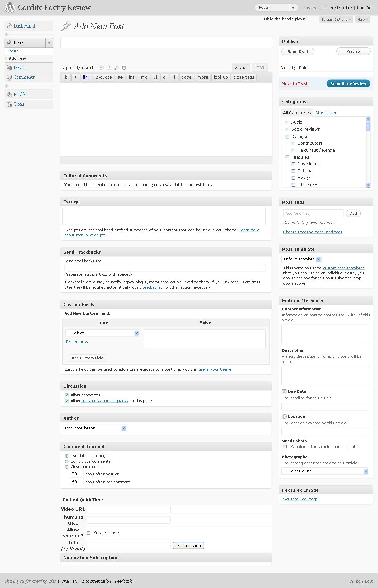The height and width of the screenshot is (588, 378).
Task: Check the Book Reviews category
Action: click(287, 129)
